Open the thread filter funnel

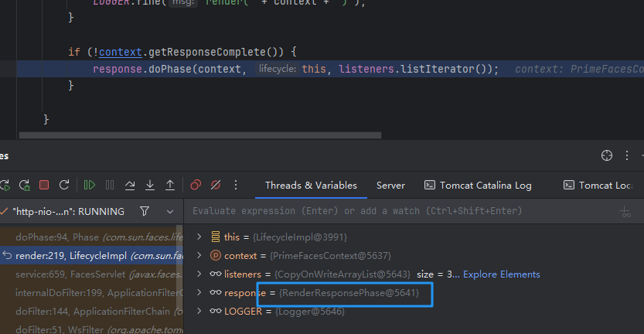coord(145,211)
